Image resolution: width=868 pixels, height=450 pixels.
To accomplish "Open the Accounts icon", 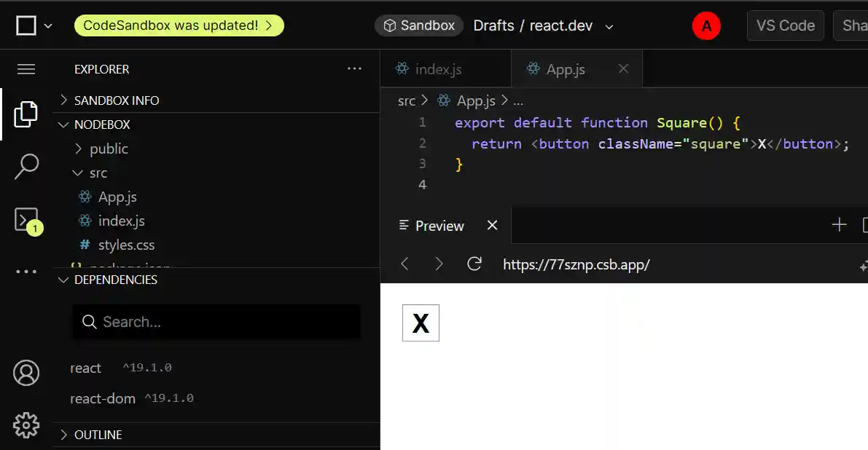I will tap(26, 373).
